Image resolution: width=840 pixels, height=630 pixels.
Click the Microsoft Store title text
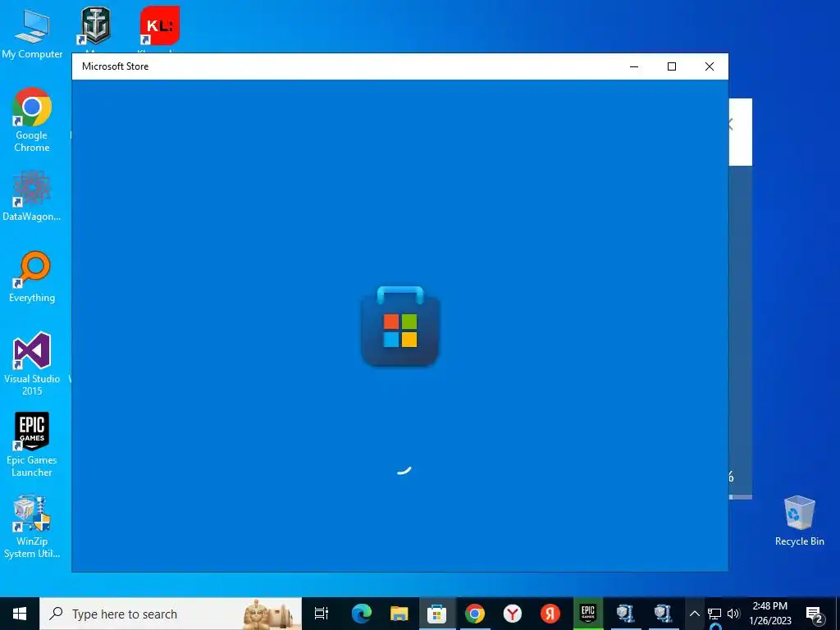pyautogui.click(x=115, y=66)
